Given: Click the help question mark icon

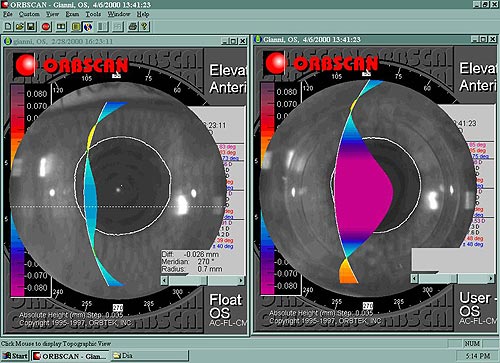Looking at the screenshot, I should [x=144, y=26].
